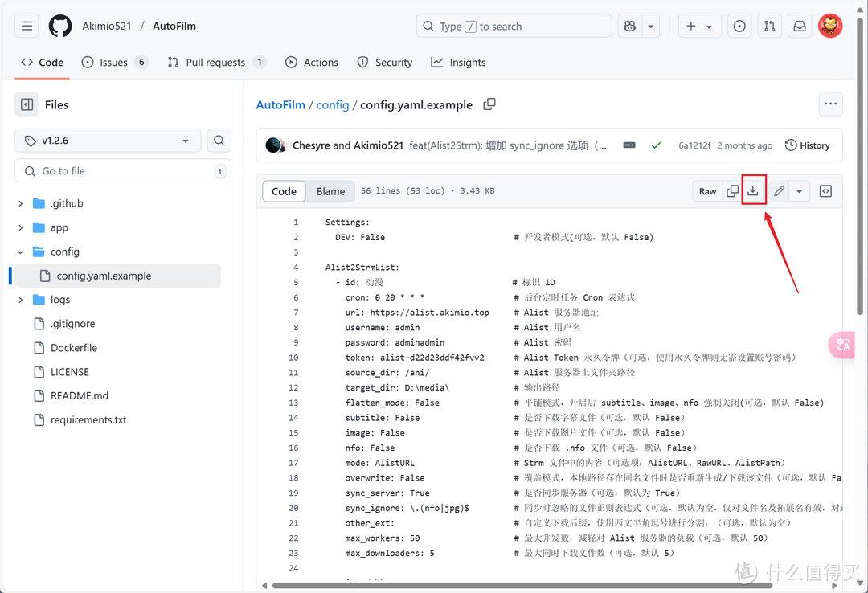The width and height of the screenshot is (868, 593).
Task: Open the symbols panel icon
Action: pos(825,191)
